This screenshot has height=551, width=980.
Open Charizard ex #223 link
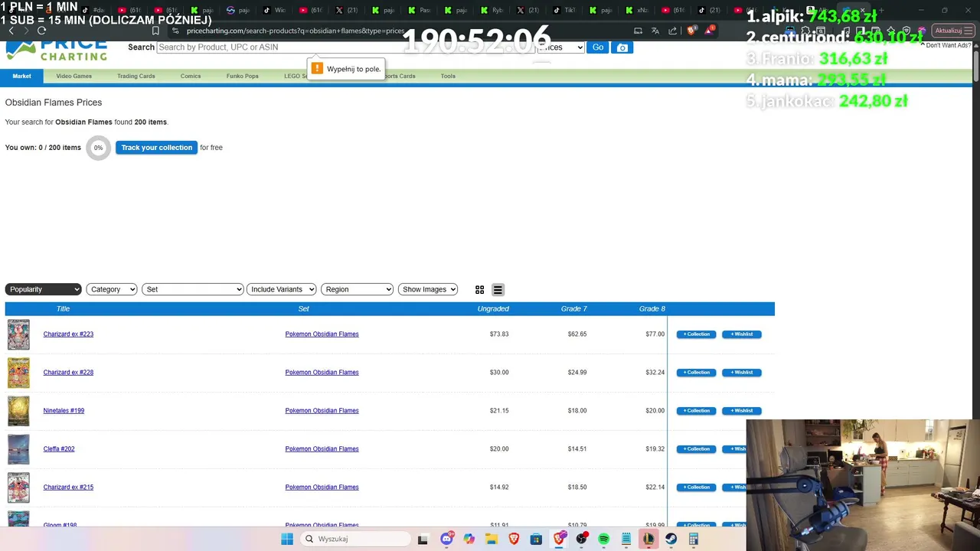tap(68, 334)
